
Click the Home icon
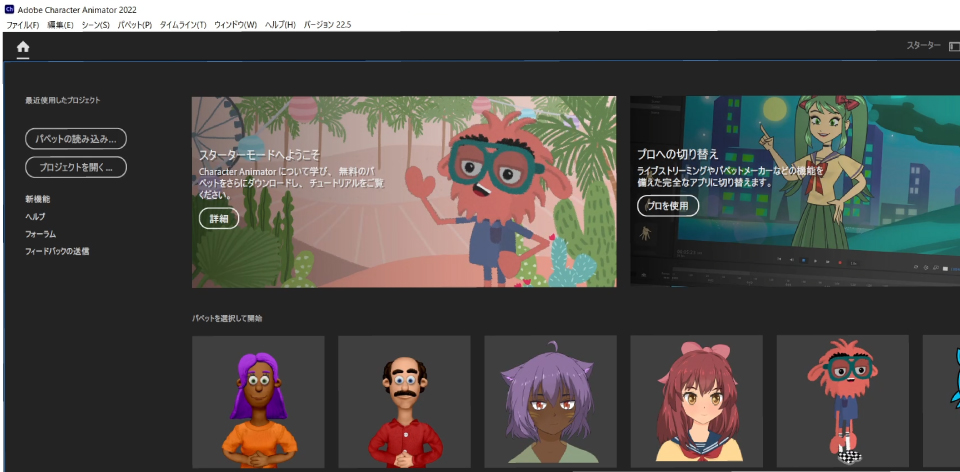pyautogui.click(x=23, y=47)
